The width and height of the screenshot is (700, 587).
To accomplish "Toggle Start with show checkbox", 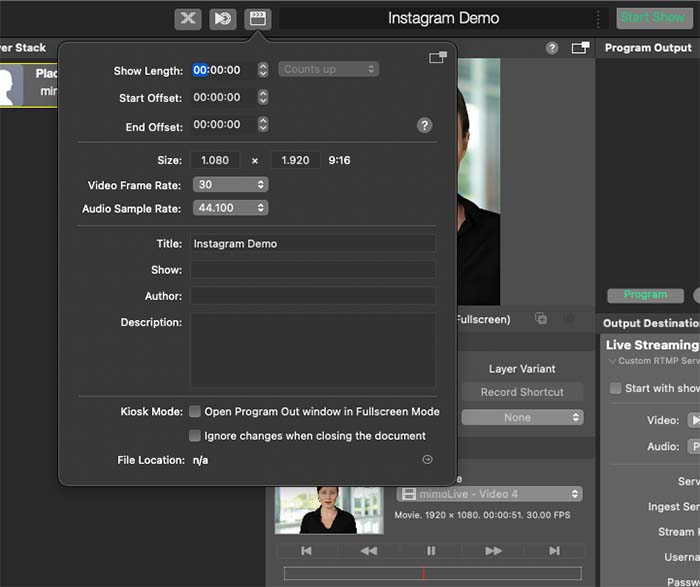I will [x=615, y=388].
